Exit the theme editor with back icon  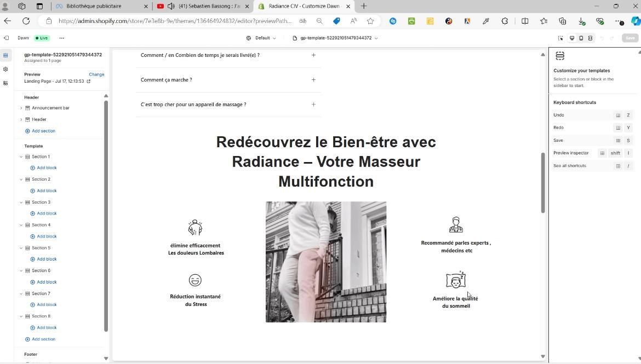coord(6,38)
